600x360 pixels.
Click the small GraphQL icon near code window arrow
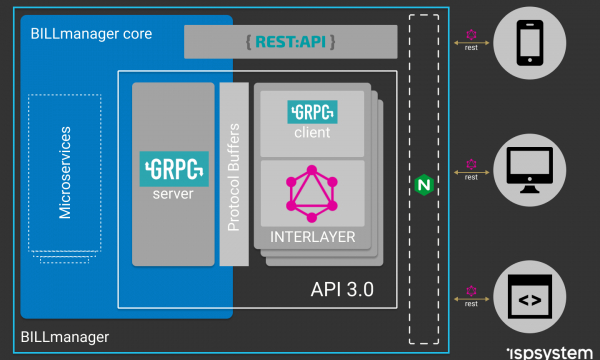click(471, 291)
